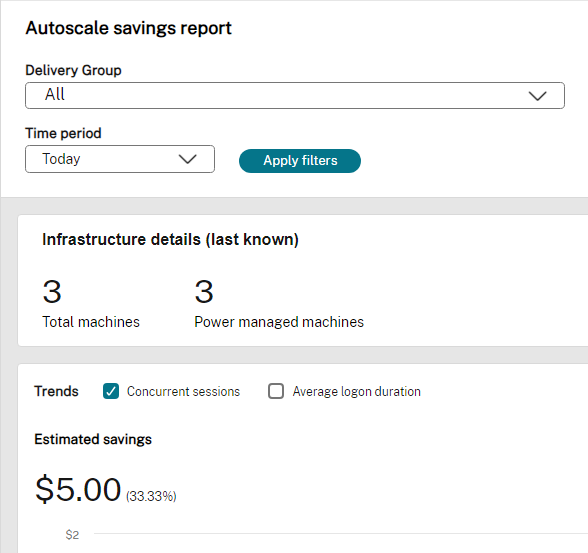Click the Trends label

coord(56,391)
